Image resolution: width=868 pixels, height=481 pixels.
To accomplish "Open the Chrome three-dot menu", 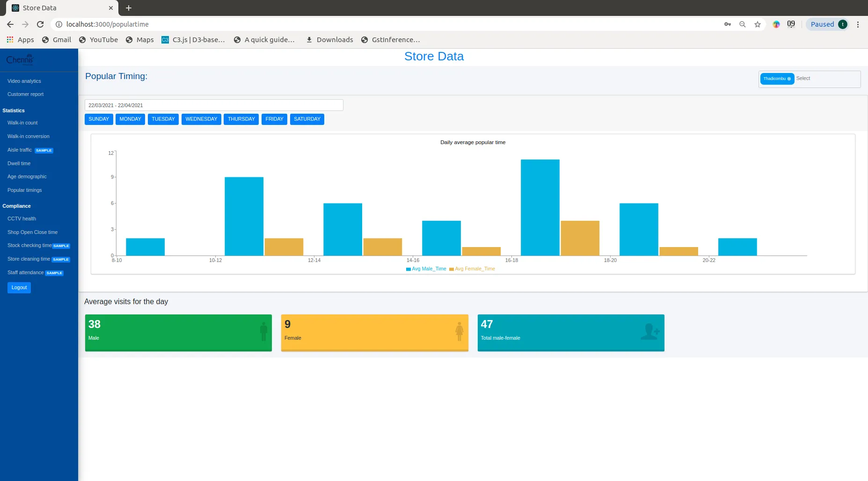I will click(x=858, y=24).
